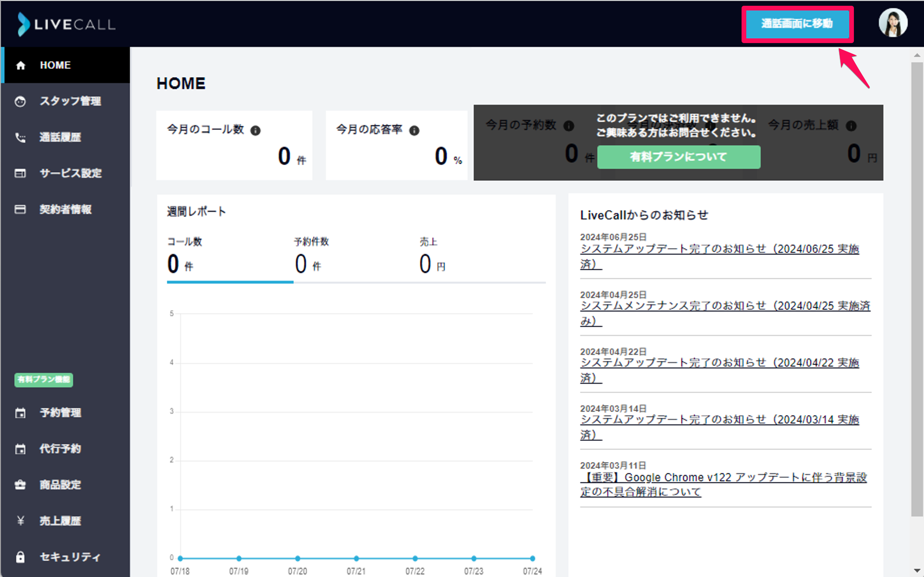924x577 pixels.
Task: Open 通話履歴 menu item
Action: [x=65, y=137]
